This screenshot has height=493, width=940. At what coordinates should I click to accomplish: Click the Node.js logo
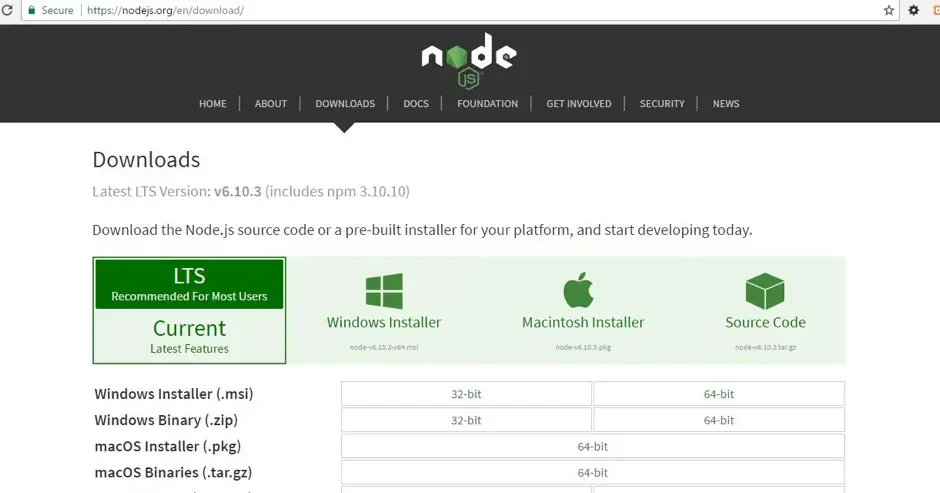[469, 61]
